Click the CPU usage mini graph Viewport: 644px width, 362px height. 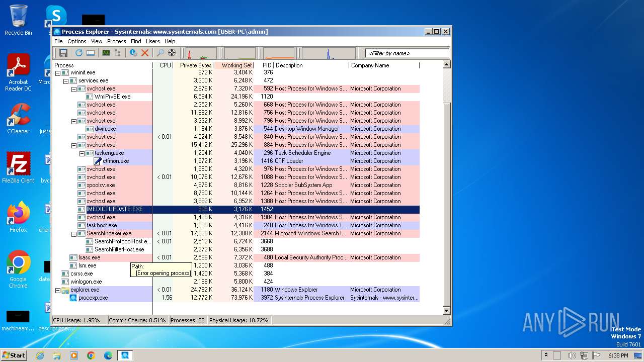201,53
